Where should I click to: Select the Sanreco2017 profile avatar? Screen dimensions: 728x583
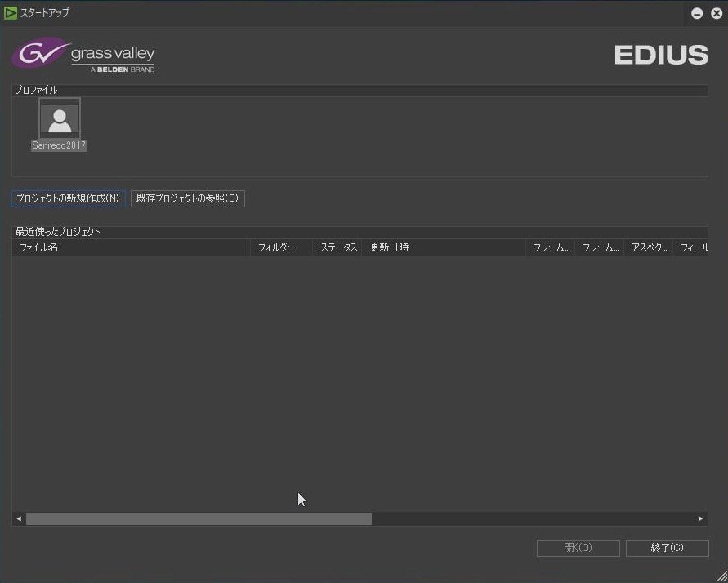click(60, 118)
